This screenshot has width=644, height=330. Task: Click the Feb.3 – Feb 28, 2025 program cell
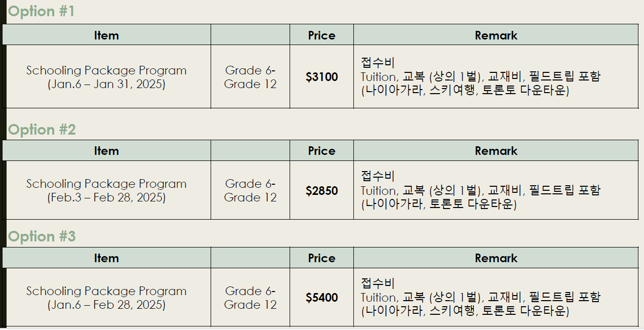point(106,191)
